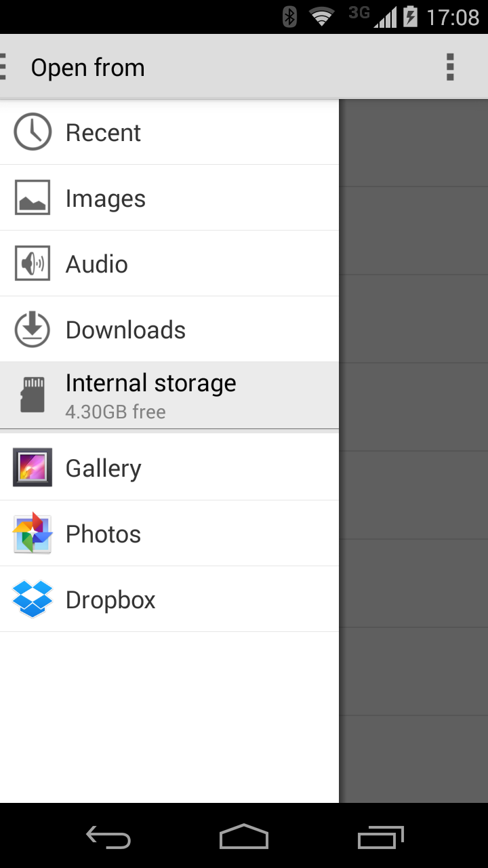
Task: Tap the Dropbox box icon
Action: coord(33,599)
